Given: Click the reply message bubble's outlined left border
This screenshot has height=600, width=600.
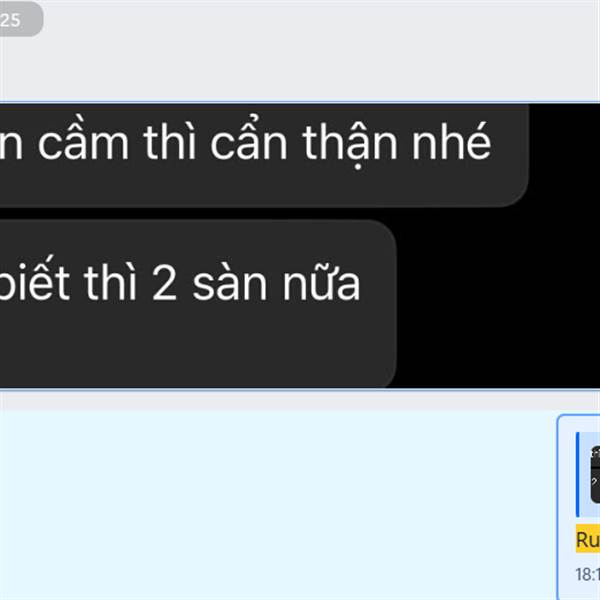Looking at the screenshot, I should click(x=558, y=507).
